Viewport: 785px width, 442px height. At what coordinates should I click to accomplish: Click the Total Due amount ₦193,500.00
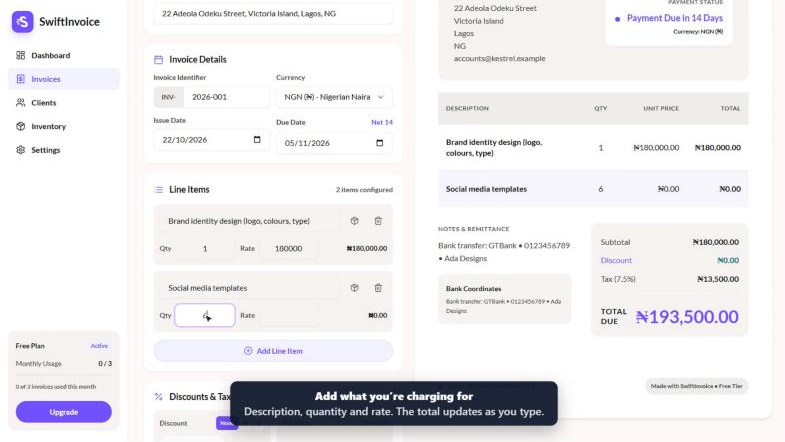687,316
